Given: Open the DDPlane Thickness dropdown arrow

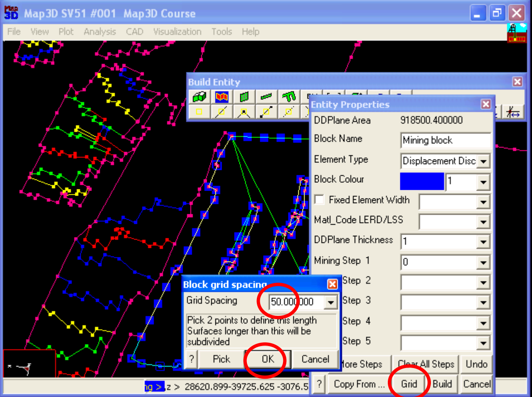Looking at the screenshot, I should (484, 242).
